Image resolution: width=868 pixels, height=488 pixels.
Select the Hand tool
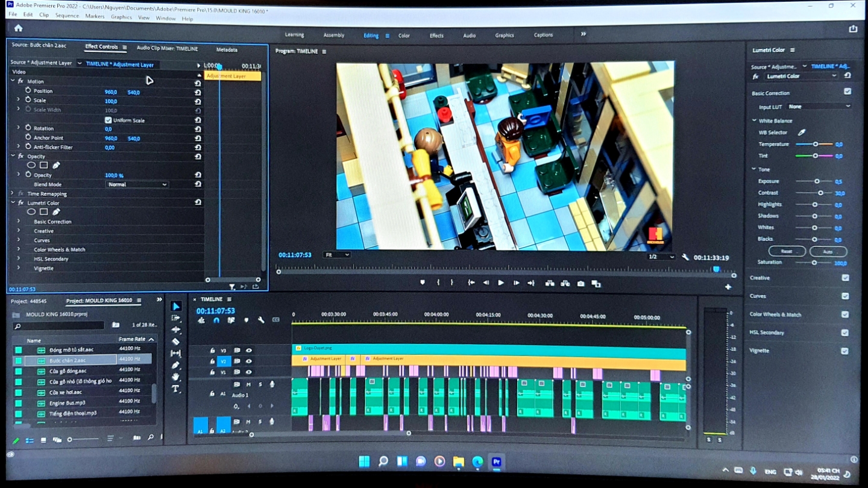(x=176, y=377)
